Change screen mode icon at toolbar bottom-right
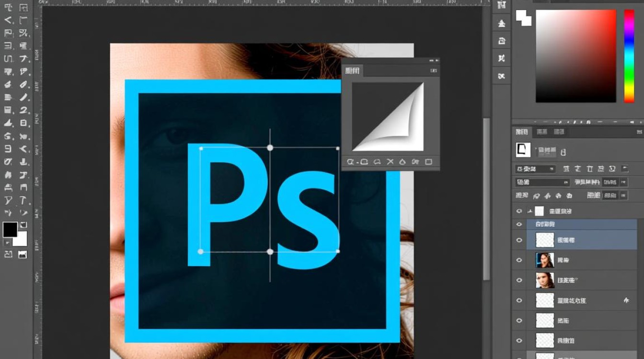The height and width of the screenshot is (359, 644). pos(23,255)
